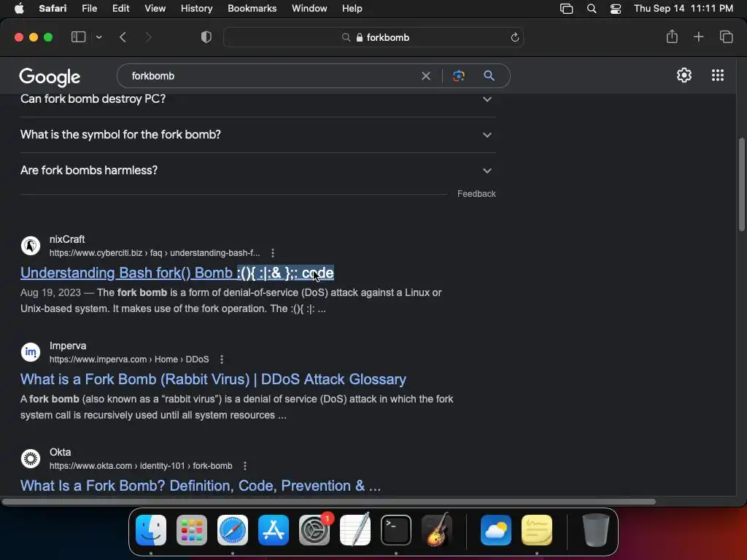The image size is (747, 560).
Task: Go back to the previous page
Action: click(123, 37)
